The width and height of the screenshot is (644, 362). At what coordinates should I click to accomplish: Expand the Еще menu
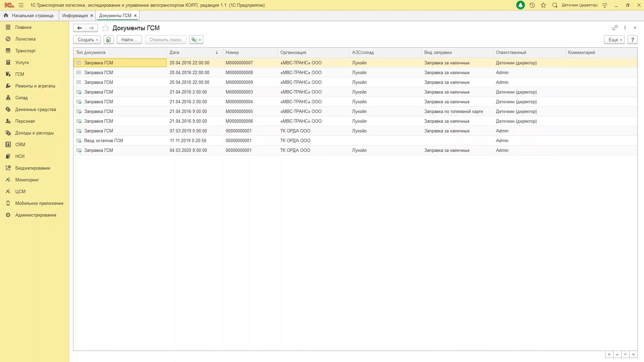(x=614, y=40)
